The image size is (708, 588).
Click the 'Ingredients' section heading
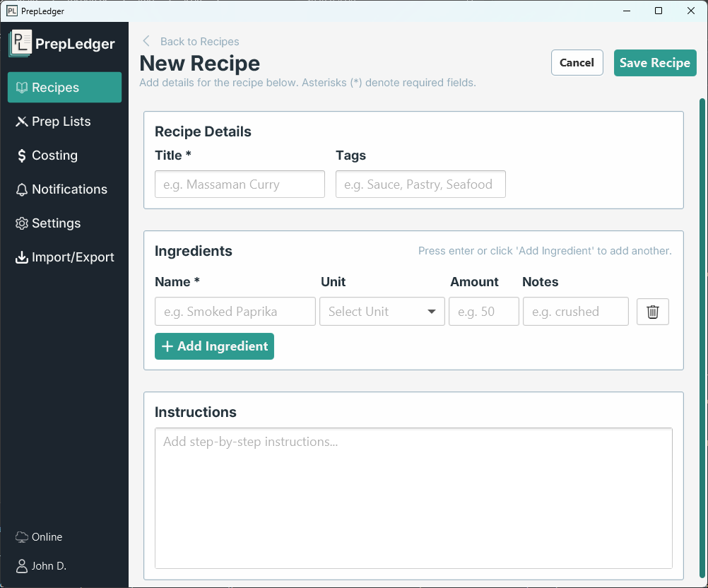(x=194, y=251)
